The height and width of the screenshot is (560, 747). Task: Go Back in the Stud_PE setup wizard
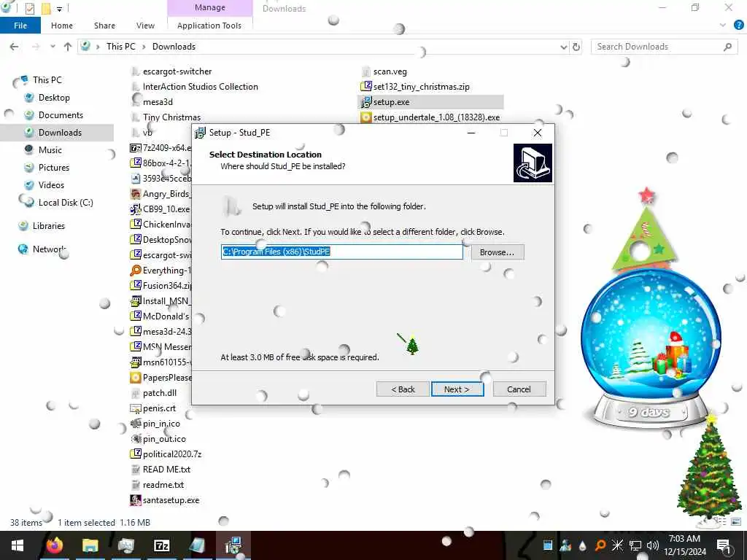pos(403,389)
